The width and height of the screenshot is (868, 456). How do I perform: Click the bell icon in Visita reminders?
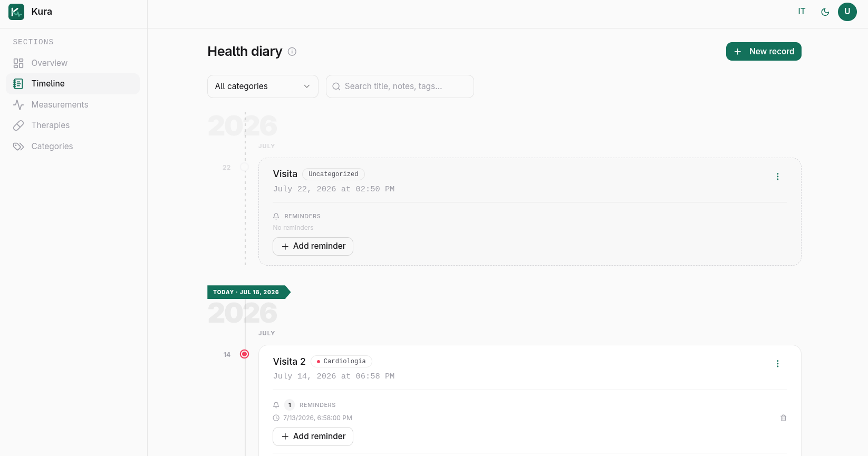click(276, 216)
